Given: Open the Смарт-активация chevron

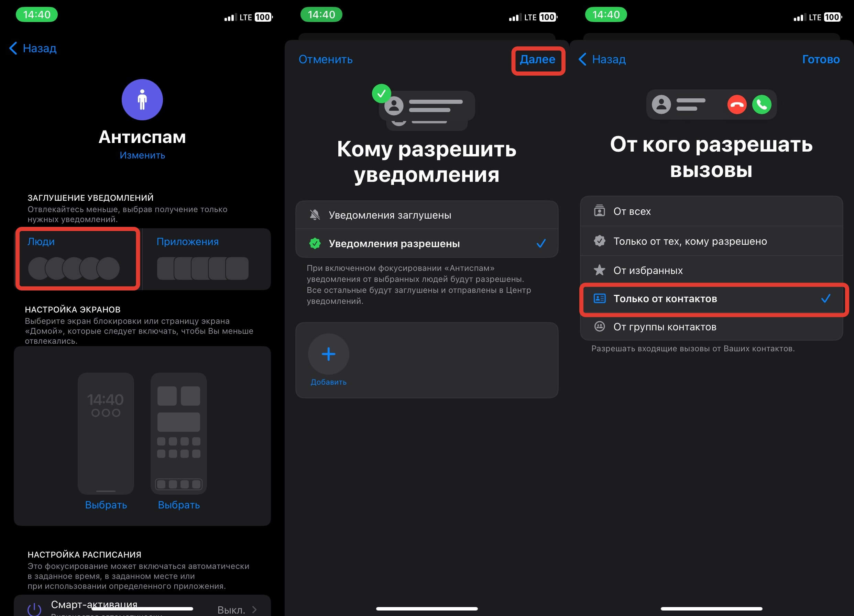Looking at the screenshot, I should point(254,609).
